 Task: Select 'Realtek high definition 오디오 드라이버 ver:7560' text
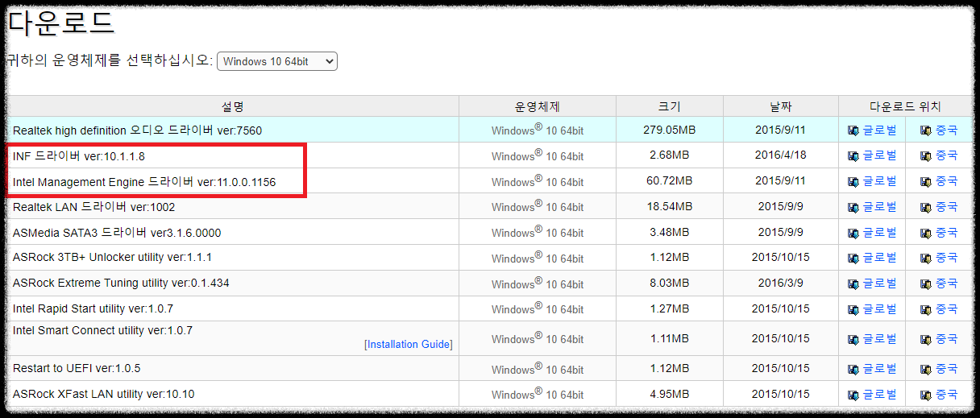(137, 130)
